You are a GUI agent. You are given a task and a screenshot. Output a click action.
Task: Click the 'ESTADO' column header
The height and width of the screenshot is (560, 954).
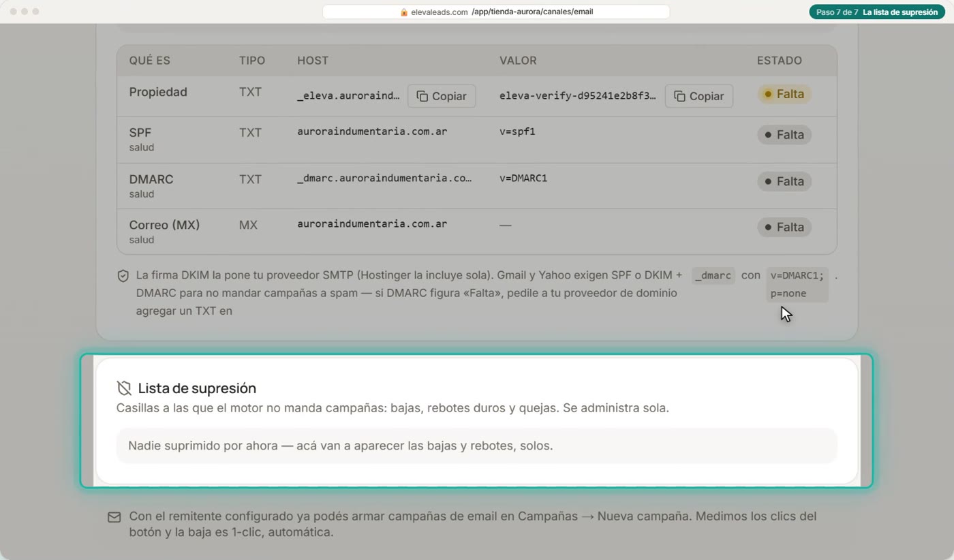click(x=780, y=61)
